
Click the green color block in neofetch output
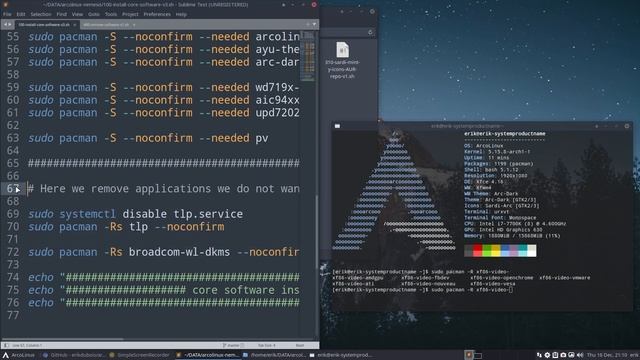click(487, 251)
